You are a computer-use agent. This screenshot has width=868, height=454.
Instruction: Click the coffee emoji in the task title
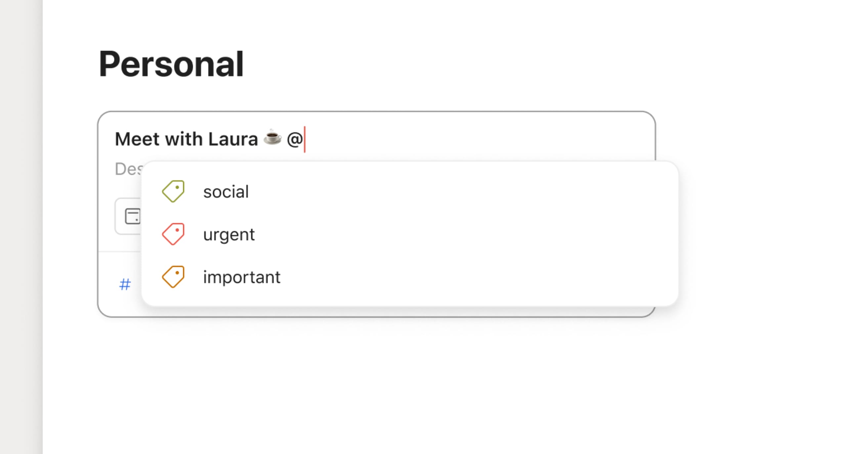coord(272,138)
